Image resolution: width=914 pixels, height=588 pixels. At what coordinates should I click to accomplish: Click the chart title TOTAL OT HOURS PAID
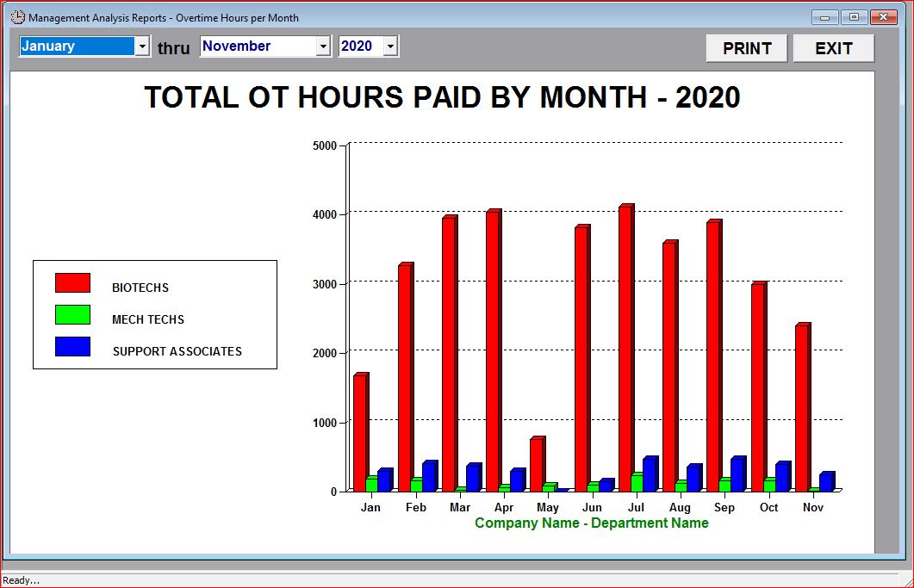443,97
